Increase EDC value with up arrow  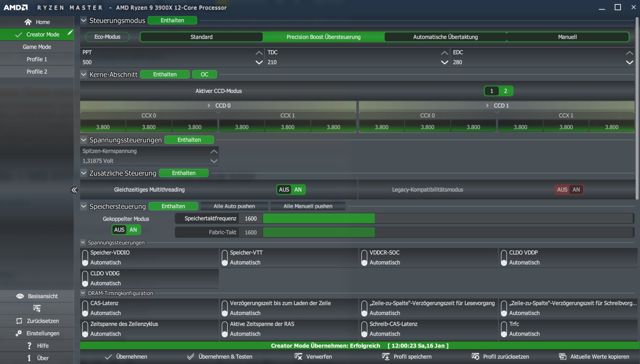tap(629, 53)
